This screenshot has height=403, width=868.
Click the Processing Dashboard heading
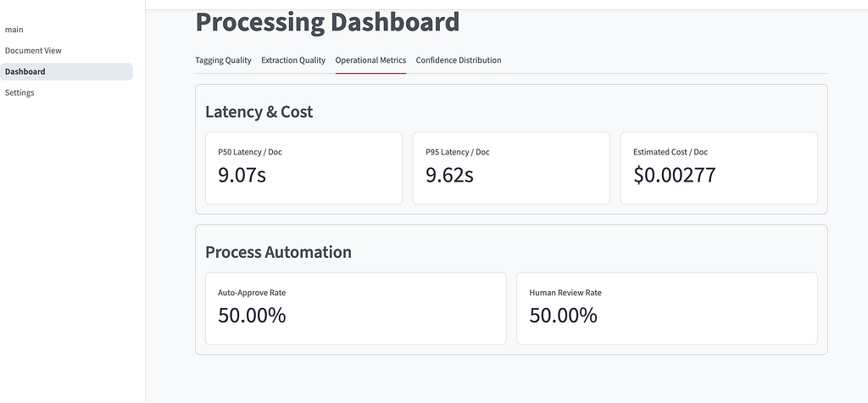coord(328,22)
